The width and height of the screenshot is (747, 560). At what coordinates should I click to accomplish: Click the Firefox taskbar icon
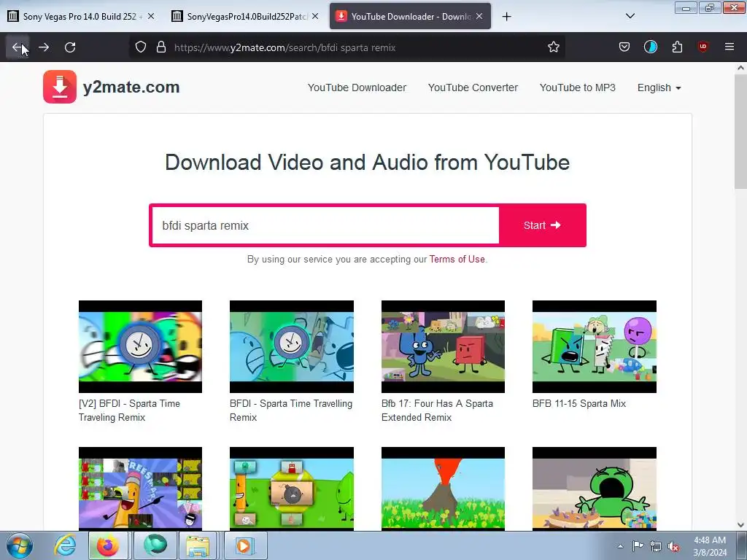108,545
